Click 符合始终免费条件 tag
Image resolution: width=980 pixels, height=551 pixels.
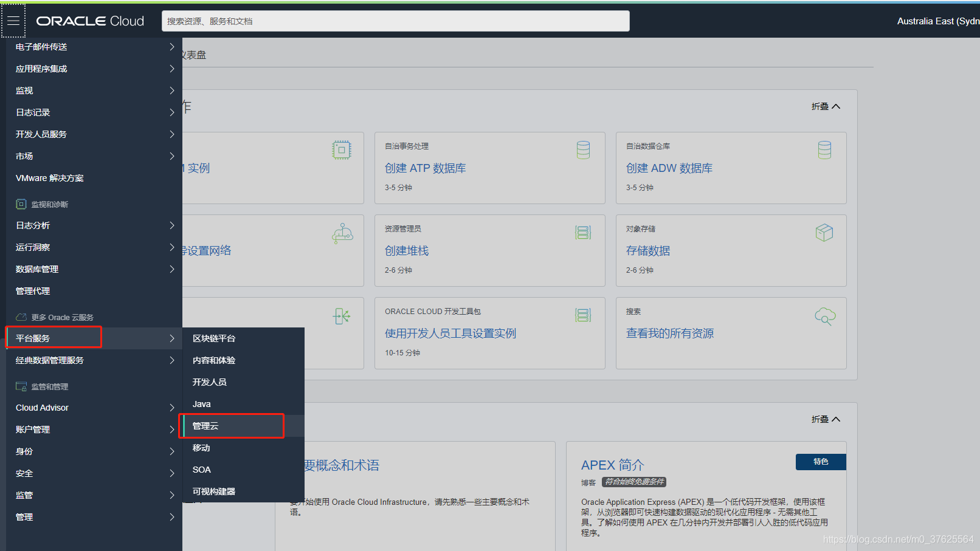tap(634, 482)
